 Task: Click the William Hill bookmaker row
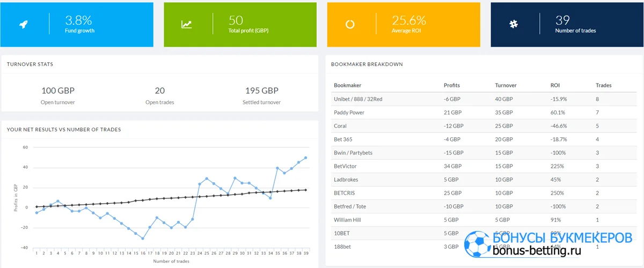[348, 220]
